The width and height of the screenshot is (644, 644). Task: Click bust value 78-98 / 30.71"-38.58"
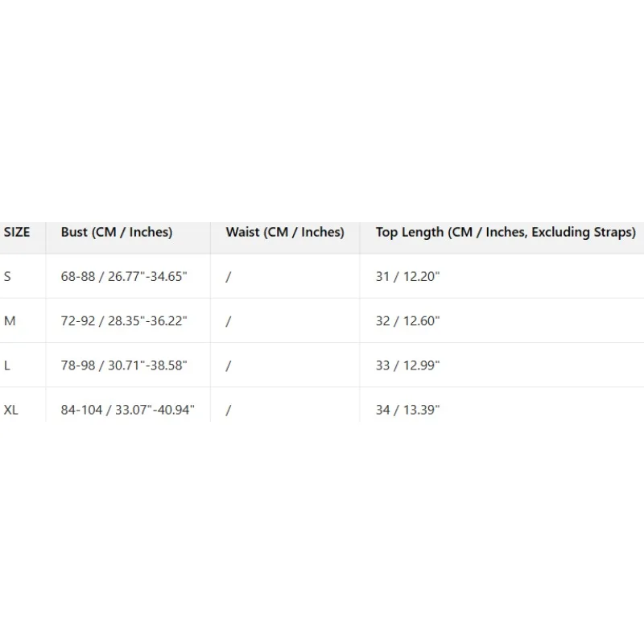tap(124, 365)
